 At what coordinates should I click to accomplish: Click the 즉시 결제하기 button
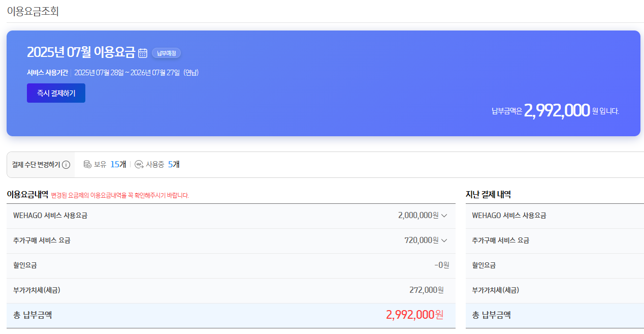tap(56, 93)
